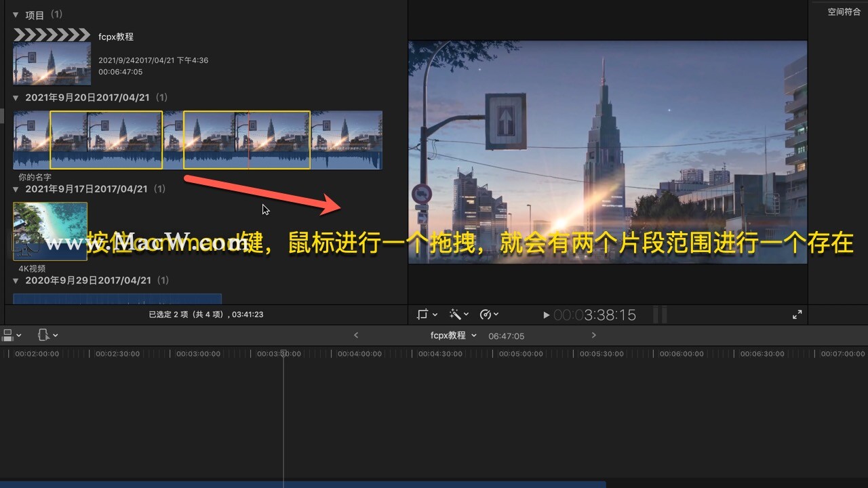The width and height of the screenshot is (868, 488).
Task: Go back in timeline history
Action: pos(356,335)
